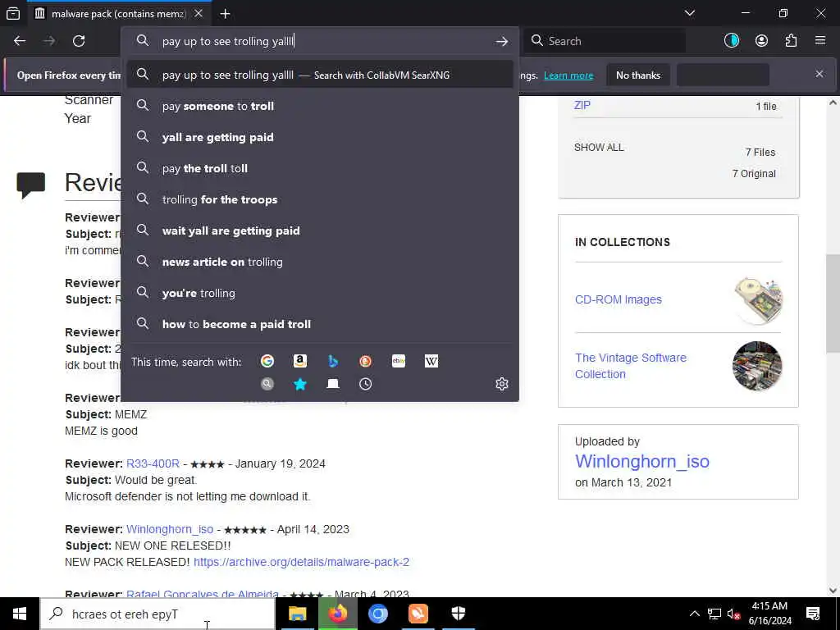Click SHOW ALL download options
The image size is (840, 630).
[x=599, y=148]
